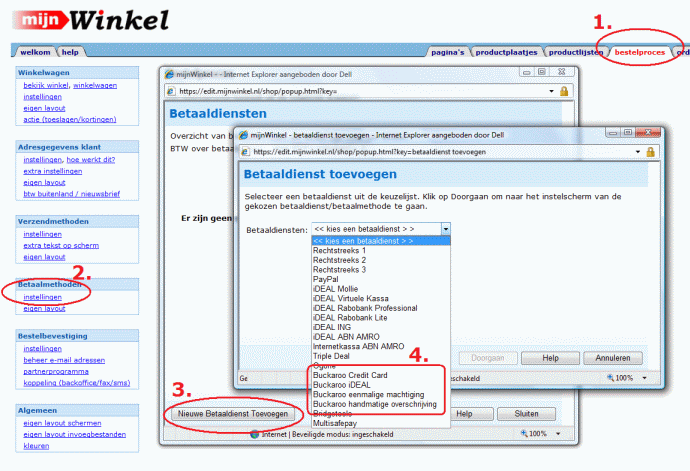Choose Triple Deal option
Image resolution: width=690 pixels, height=471 pixels.
point(381,356)
